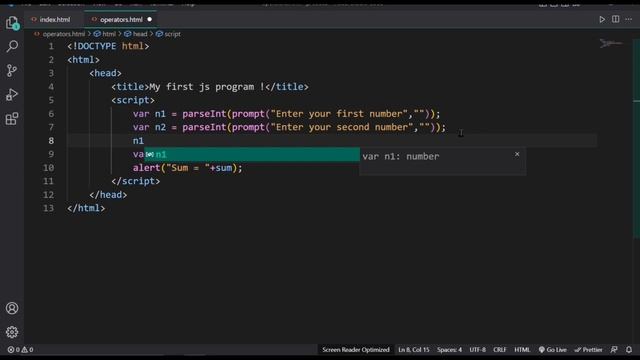This screenshot has width=640, height=360.
Task: Click Ln 8, Col 15 go-to-line indicator
Action: click(414, 350)
